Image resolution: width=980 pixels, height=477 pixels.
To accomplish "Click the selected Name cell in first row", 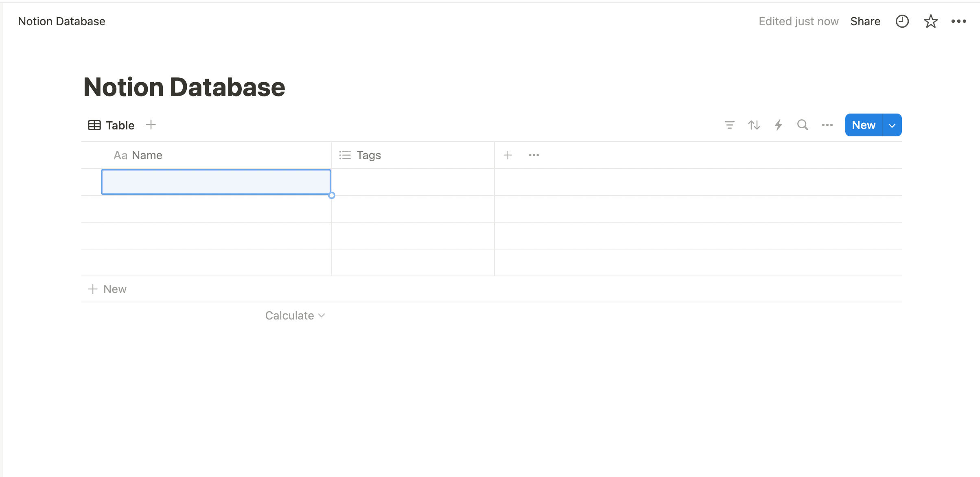I will 216,182.
